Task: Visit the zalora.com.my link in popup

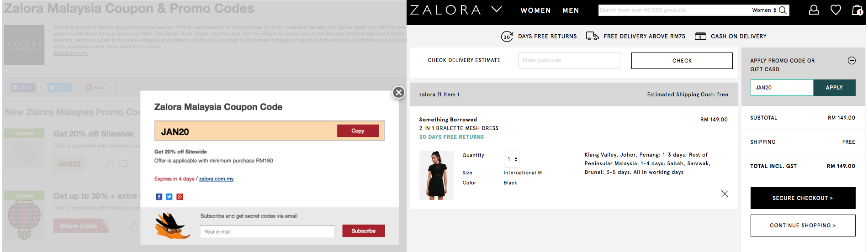Action: point(216,179)
